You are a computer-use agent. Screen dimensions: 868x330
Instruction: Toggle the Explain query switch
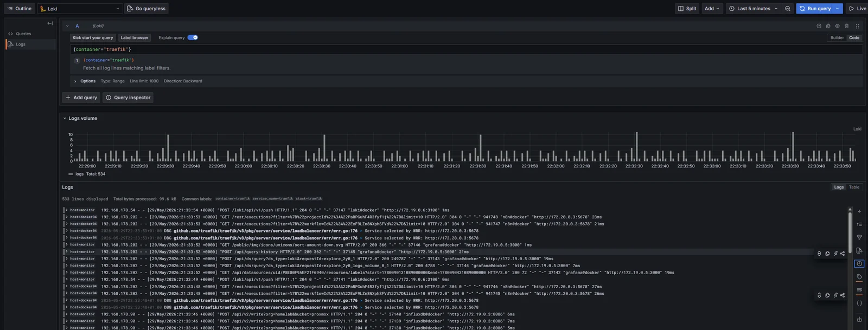193,37
